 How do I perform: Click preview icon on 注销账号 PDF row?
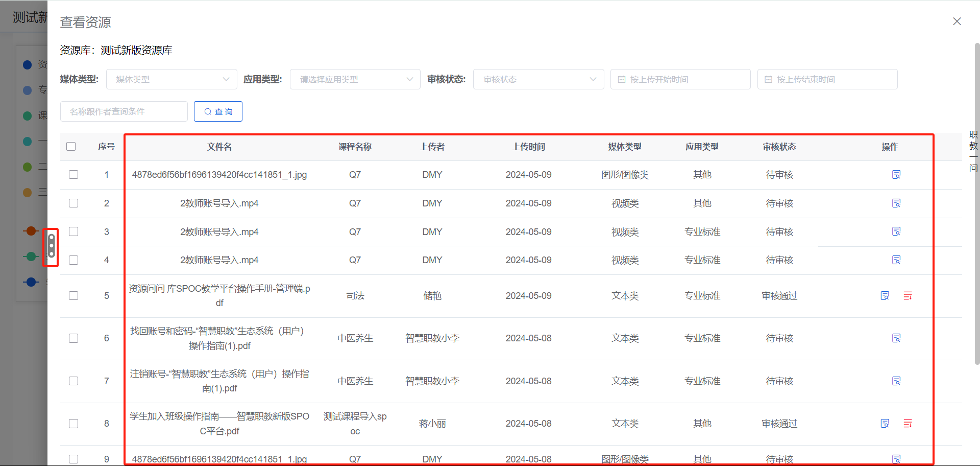tap(897, 381)
